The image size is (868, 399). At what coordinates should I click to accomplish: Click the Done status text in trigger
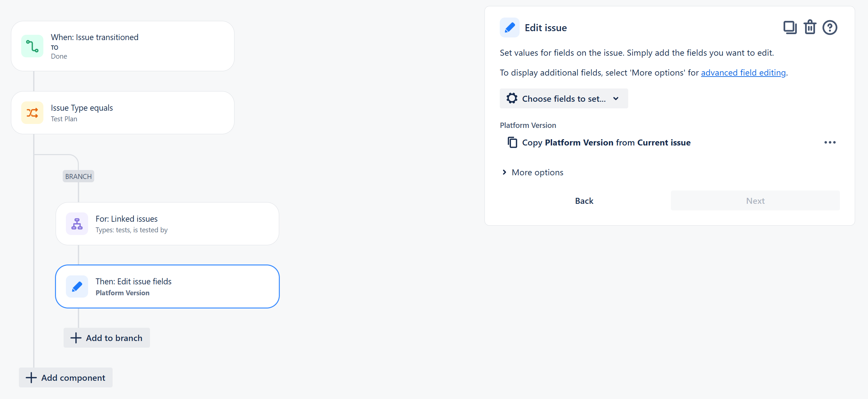tap(59, 56)
